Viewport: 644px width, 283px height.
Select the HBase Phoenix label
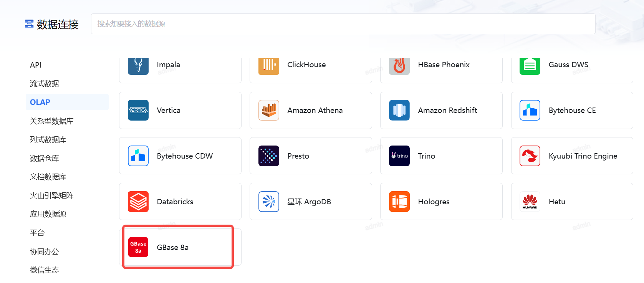coord(444,65)
